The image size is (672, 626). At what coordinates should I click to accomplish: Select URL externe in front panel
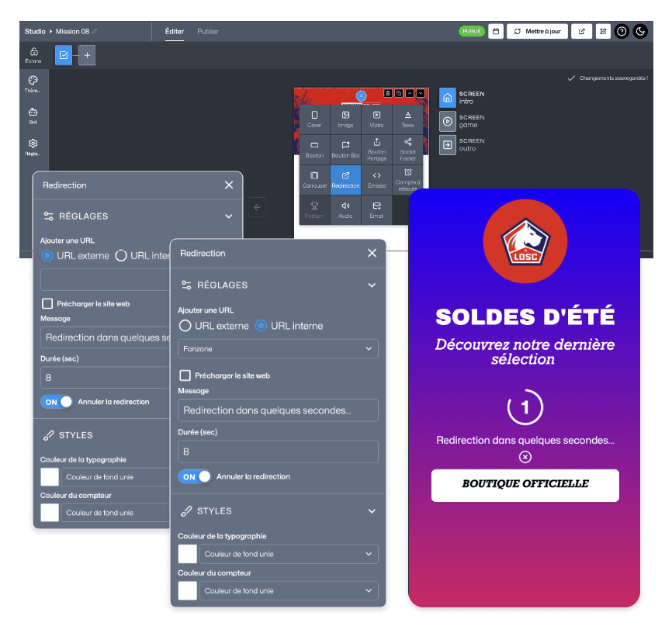[185, 326]
